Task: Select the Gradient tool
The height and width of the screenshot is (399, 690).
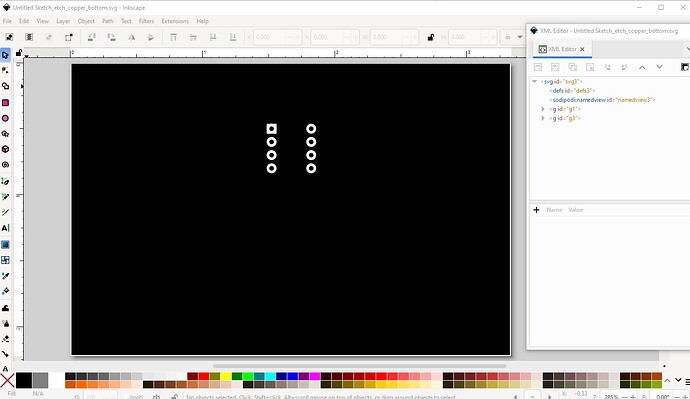Action: (x=5, y=244)
